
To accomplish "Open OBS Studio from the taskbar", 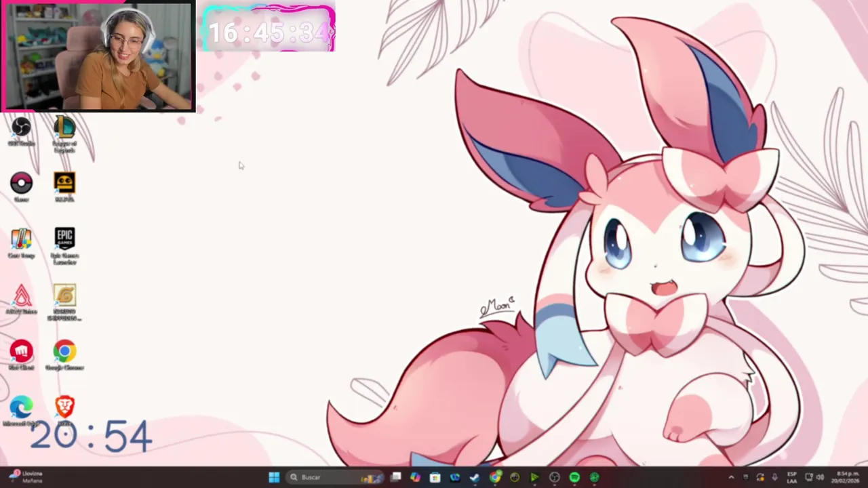I will [x=554, y=477].
